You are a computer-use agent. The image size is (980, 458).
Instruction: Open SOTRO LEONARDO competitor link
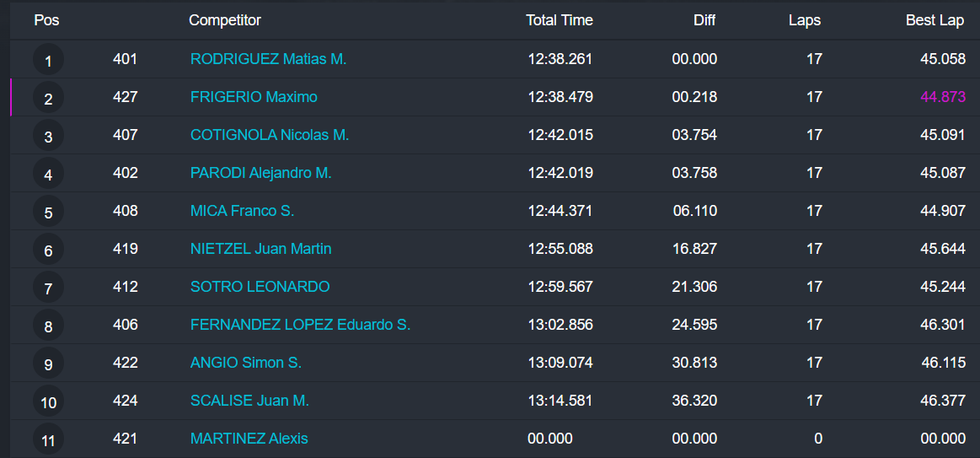[260, 287]
